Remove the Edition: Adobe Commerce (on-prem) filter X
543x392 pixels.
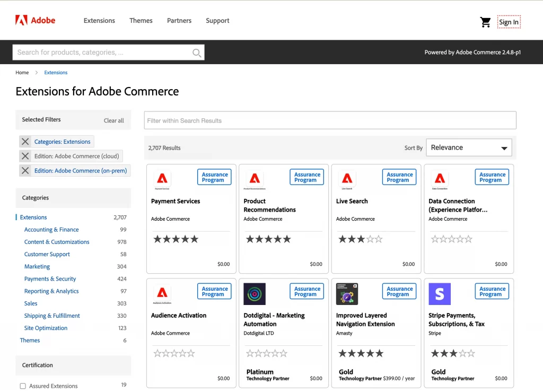point(25,171)
